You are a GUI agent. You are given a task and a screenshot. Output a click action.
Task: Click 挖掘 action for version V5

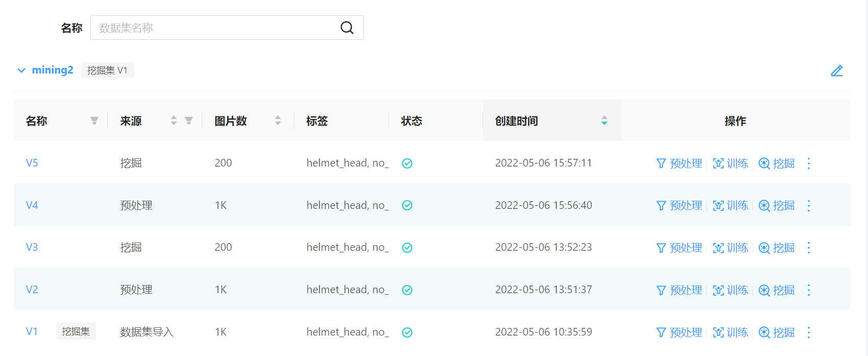(x=777, y=163)
